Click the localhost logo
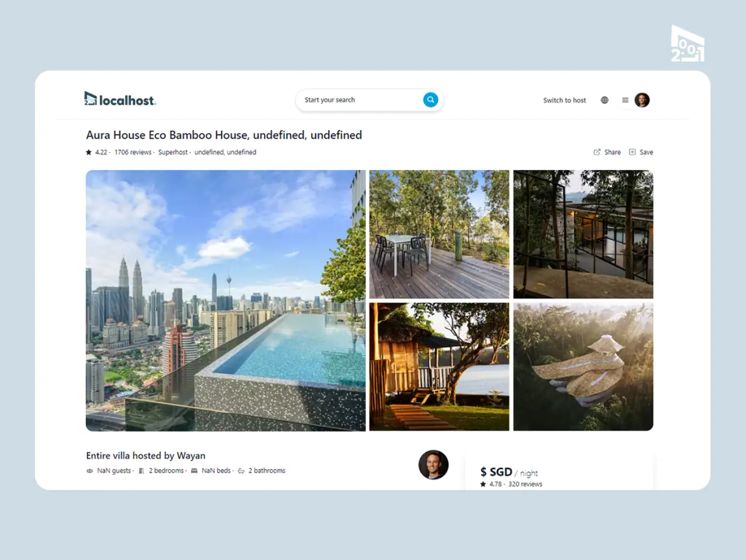Image resolution: width=746 pixels, height=560 pixels. click(120, 99)
